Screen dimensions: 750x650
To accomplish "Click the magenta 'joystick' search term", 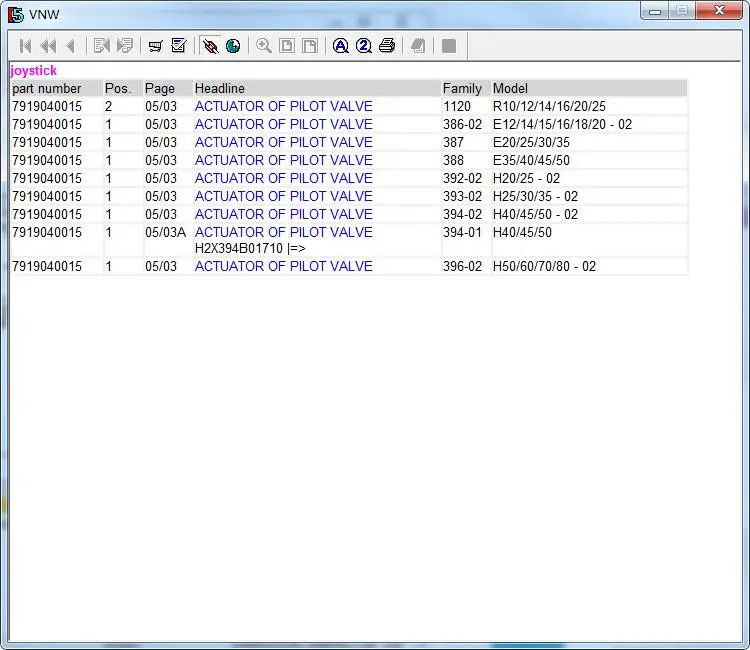I will pyautogui.click(x=33, y=71).
